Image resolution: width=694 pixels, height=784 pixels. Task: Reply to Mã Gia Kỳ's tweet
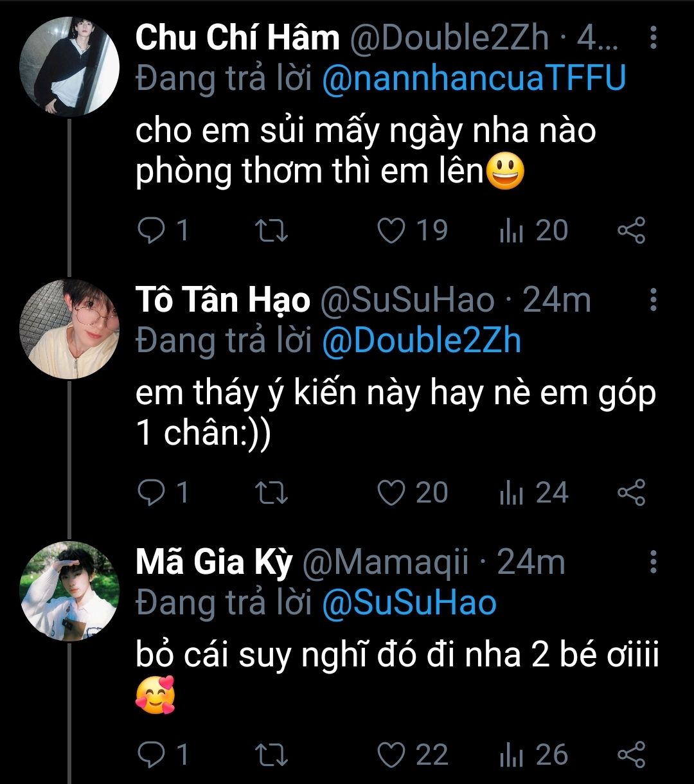tap(152, 755)
